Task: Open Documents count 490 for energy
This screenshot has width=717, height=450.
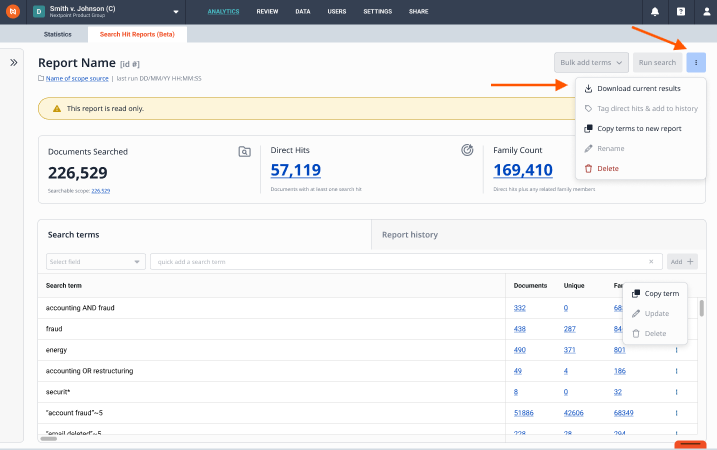Action: point(519,350)
